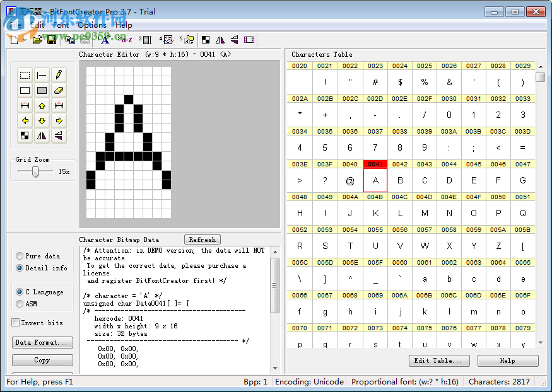552x392 pixels.
Task: Click the yellow shift-right arrow tool
Action: [x=59, y=120]
